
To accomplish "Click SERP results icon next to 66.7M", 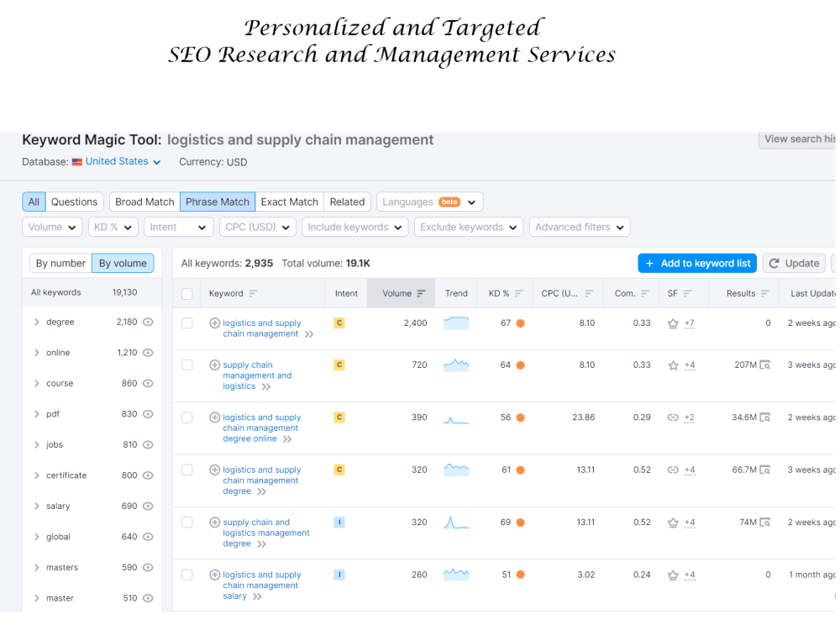I will 765,470.
